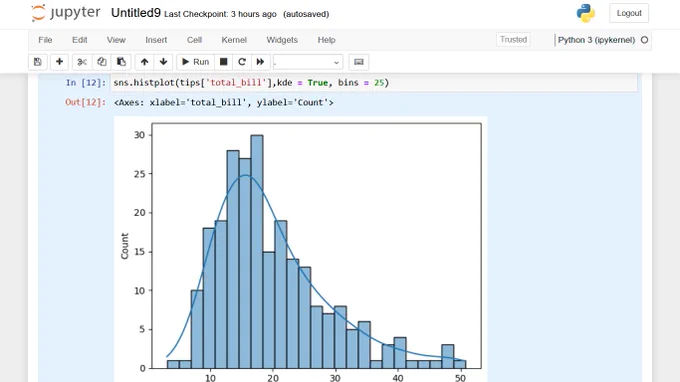Screen dimensions: 680x382
Task: Open the cell type dropdown
Action: pos(307,62)
